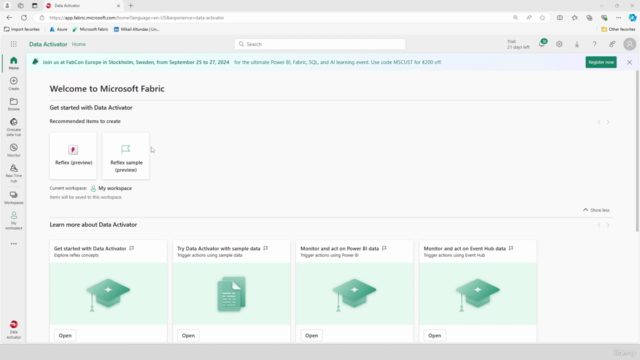Open the feedback icon in header
This screenshot has height=360, width=640.
pos(612,44)
